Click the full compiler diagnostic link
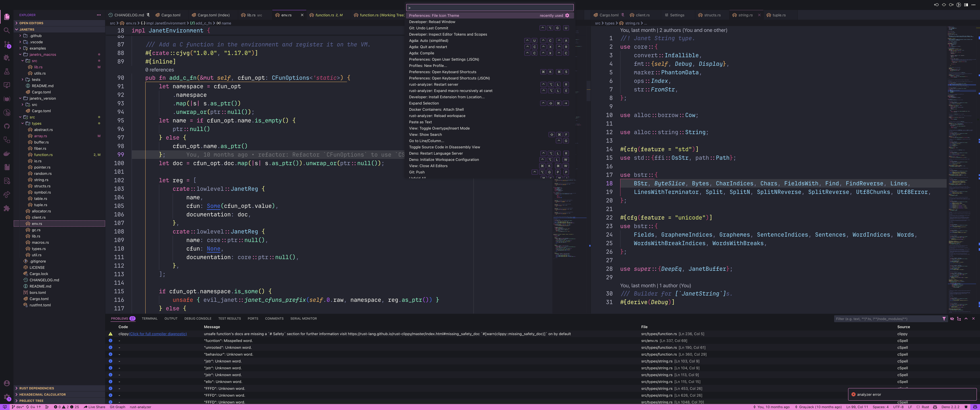This screenshot has height=410, width=980. (158, 334)
